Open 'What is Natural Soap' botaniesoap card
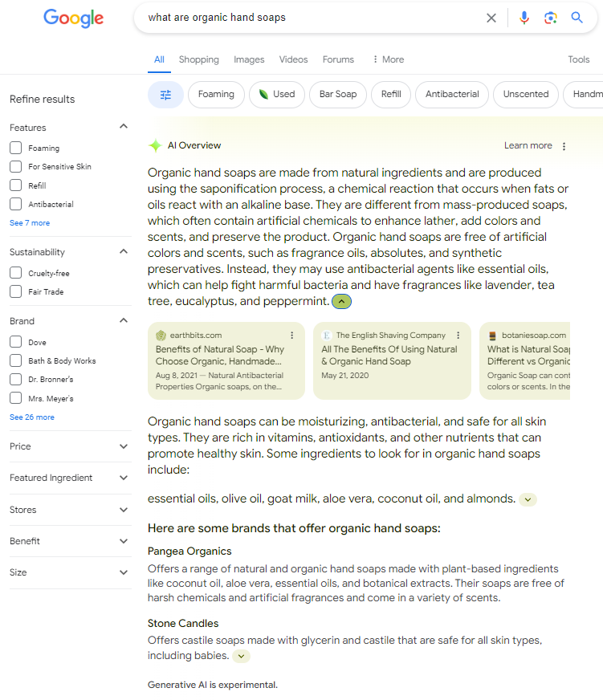Image resolution: width=603 pixels, height=700 pixels. (x=525, y=360)
